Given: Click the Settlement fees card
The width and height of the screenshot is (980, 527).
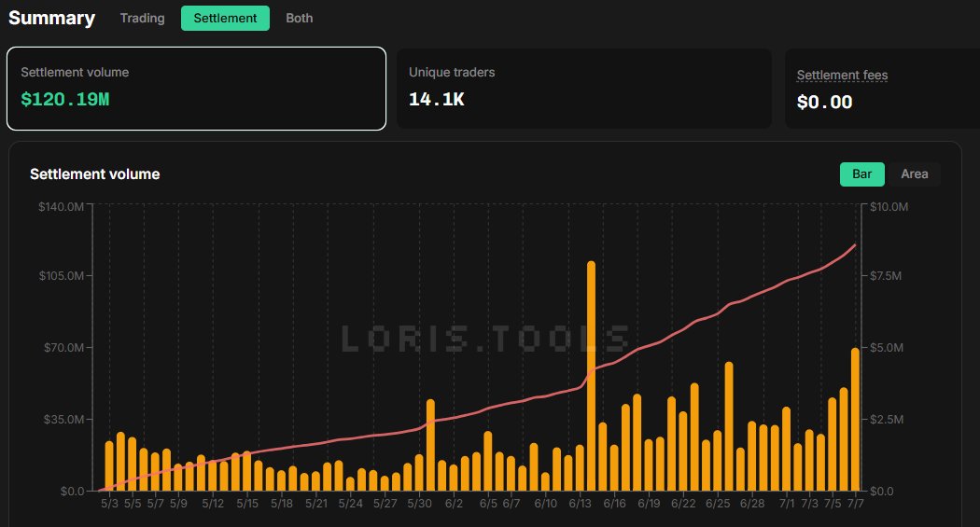Looking at the screenshot, I should (883, 89).
